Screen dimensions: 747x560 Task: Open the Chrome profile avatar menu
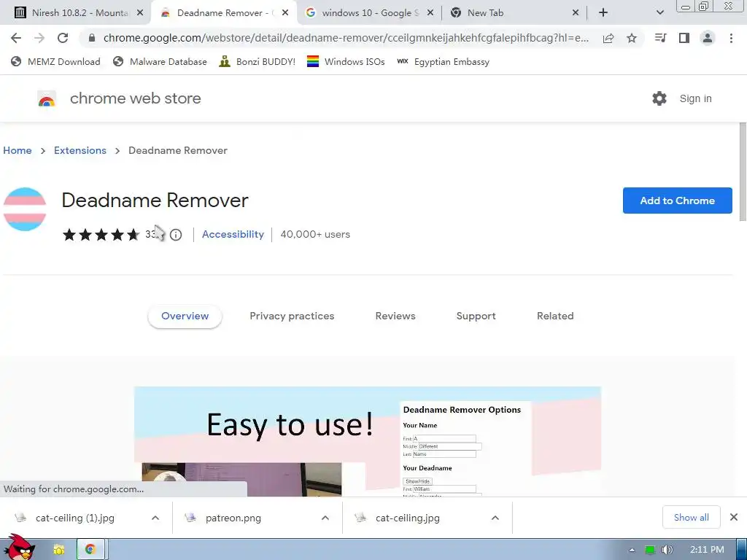point(708,38)
